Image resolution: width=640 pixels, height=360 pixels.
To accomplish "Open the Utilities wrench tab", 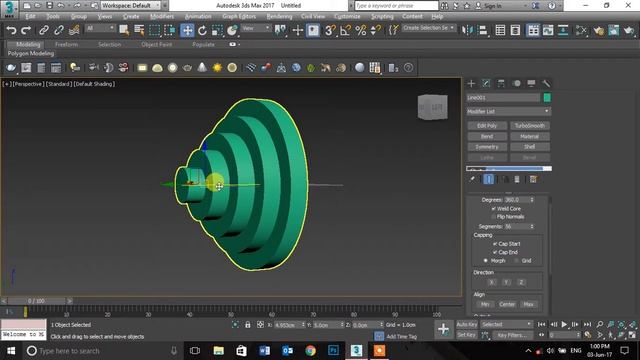I will (x=546, y=83).
